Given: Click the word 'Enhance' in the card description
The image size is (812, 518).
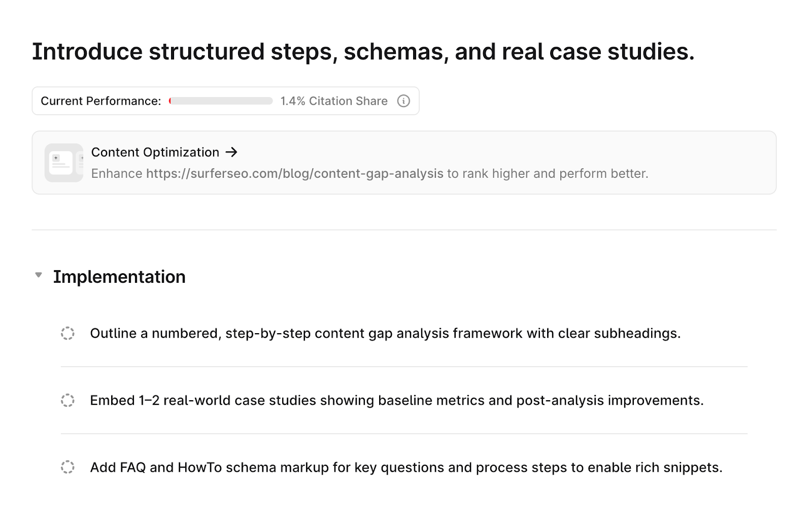Looking at the screenshot, I should click(x=117, y=174).
